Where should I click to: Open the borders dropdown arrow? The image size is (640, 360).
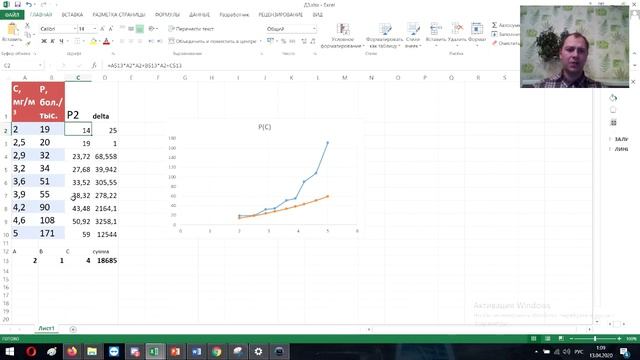pos(84,41)
